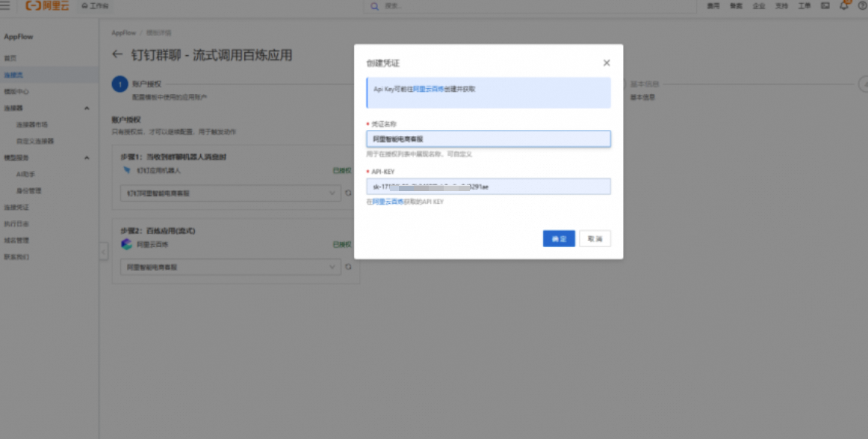The width and height of the screenshot is (868, 439).
Task: Click the 阿里云百炼 connector logo in step 2
Action: coord(127,244)
